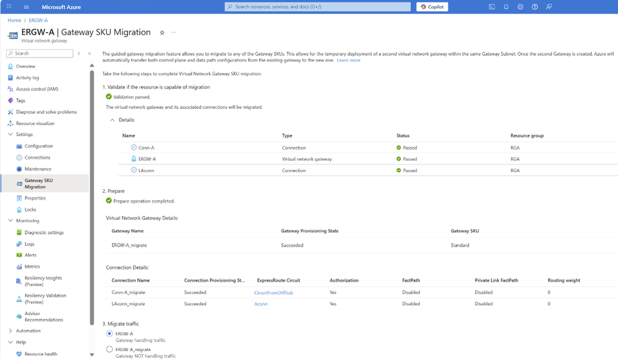Select the Conn-A connection row name
Viewport: 618px width, 364px height.
click(146, 148)
